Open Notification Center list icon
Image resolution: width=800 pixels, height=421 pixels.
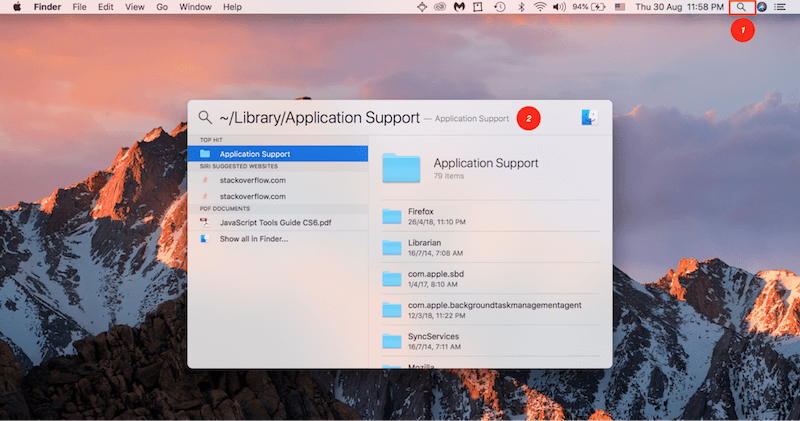coord(780,7)
